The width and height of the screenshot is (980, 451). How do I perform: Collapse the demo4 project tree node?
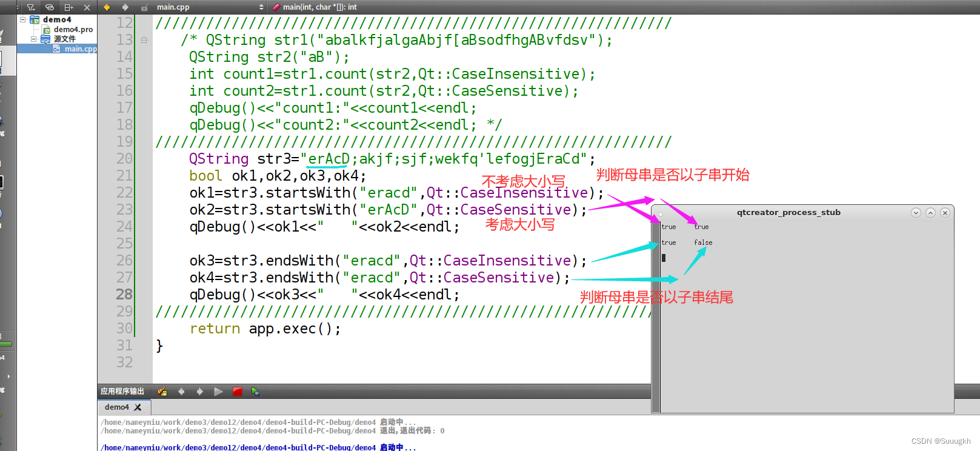click(23, 19)
